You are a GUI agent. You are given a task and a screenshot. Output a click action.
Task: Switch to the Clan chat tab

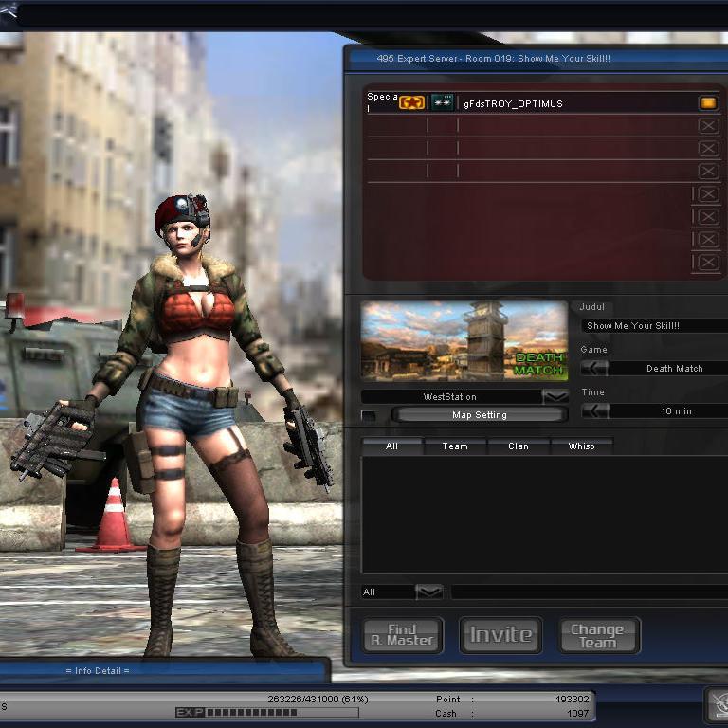click(x=519, y=446)
